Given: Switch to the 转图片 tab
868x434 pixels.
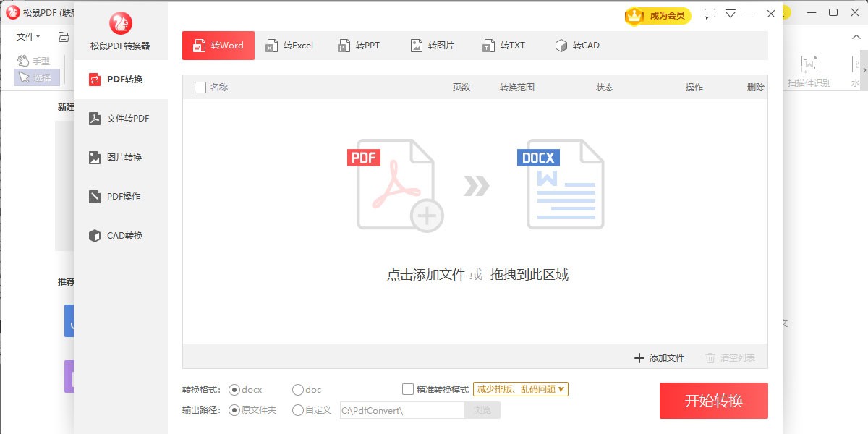Looking at the screenshot, I should pos(433,46).
